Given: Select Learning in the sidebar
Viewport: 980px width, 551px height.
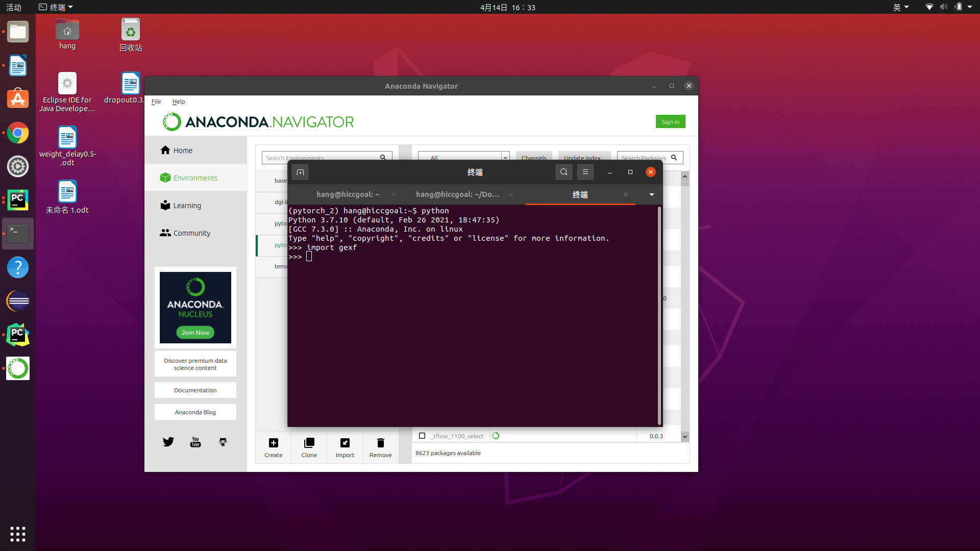Looking at the screenshot, I should pos(187,206).
